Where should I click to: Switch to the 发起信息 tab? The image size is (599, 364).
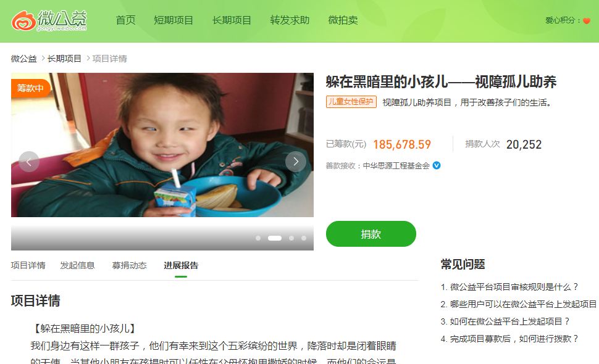click(x=78, y=265)
